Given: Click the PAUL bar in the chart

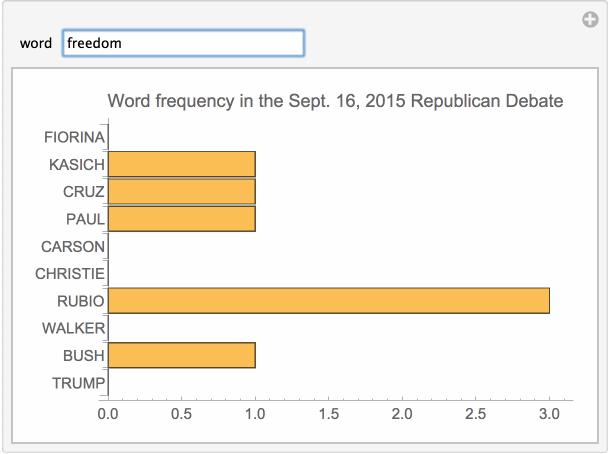Looking at the screenshot, I should 181,218.
